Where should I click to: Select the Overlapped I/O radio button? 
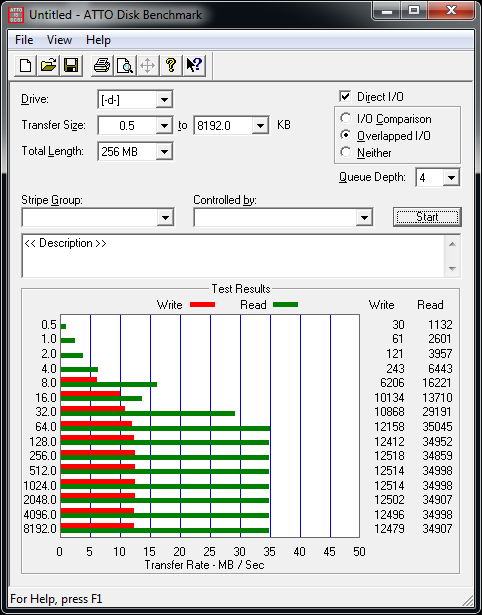(346, 135)
